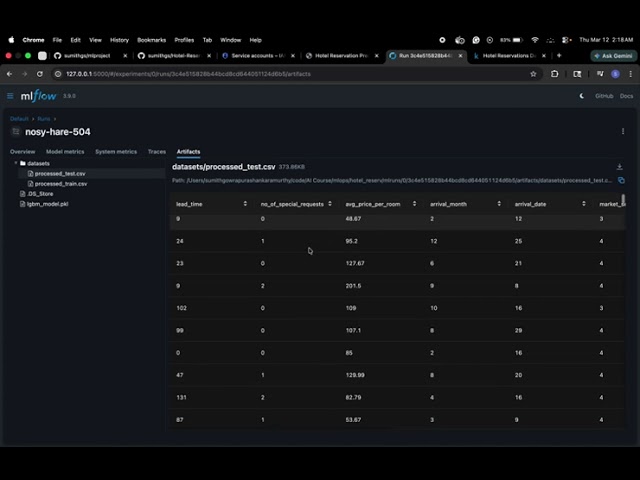This screenshot has width=640, height=480.
Task: Collapse the datasets folder arrow
Action: pyautogui.click(x=16, y=163)
